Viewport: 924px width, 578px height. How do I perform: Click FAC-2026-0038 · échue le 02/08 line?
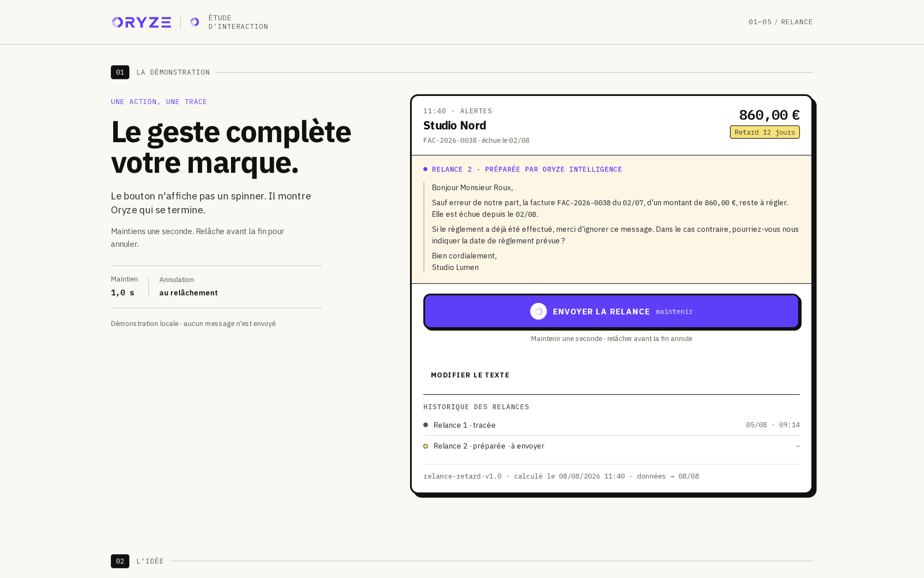click(x=476, y=140)
